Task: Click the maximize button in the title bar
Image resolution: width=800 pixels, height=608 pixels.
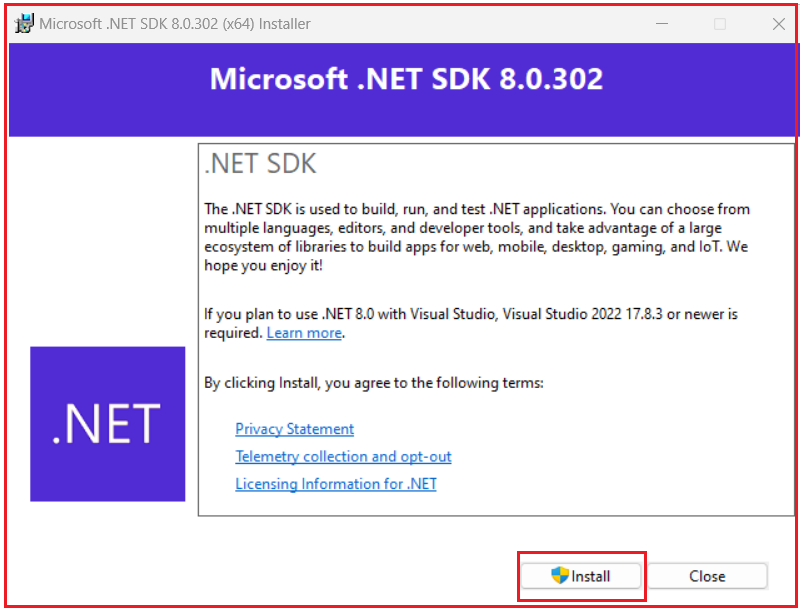Action: [x=720, y=23]
